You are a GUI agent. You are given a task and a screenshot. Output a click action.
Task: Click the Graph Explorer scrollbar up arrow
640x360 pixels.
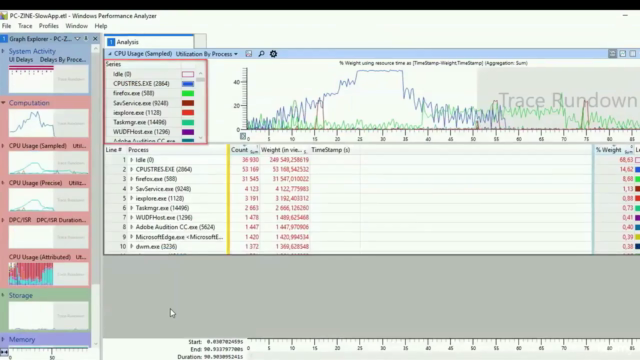(96, 49)
